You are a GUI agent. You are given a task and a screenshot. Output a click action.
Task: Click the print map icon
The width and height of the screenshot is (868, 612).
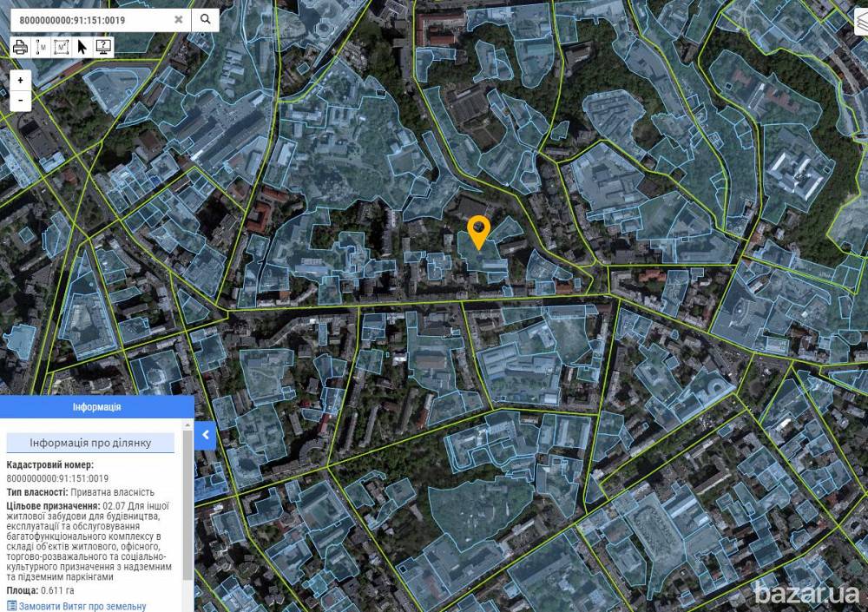pos(20,47)
